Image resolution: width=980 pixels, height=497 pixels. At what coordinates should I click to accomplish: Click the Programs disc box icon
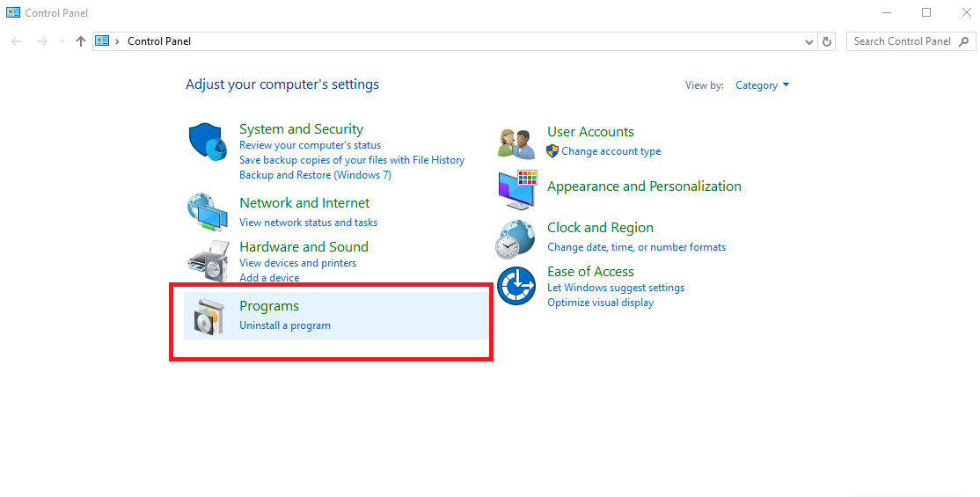tap(208, 316)
